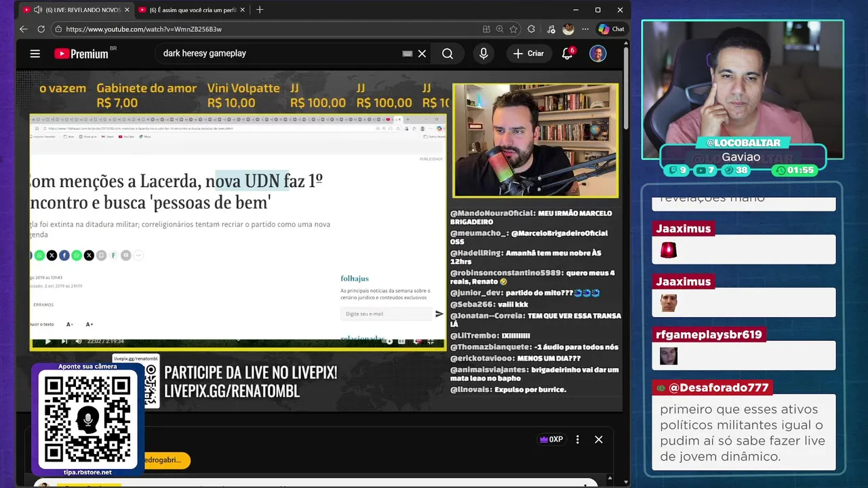The width and height of the screenshot is (868, 488).
Task: Open the apps icon in the address bar
Action: [486, 29]
